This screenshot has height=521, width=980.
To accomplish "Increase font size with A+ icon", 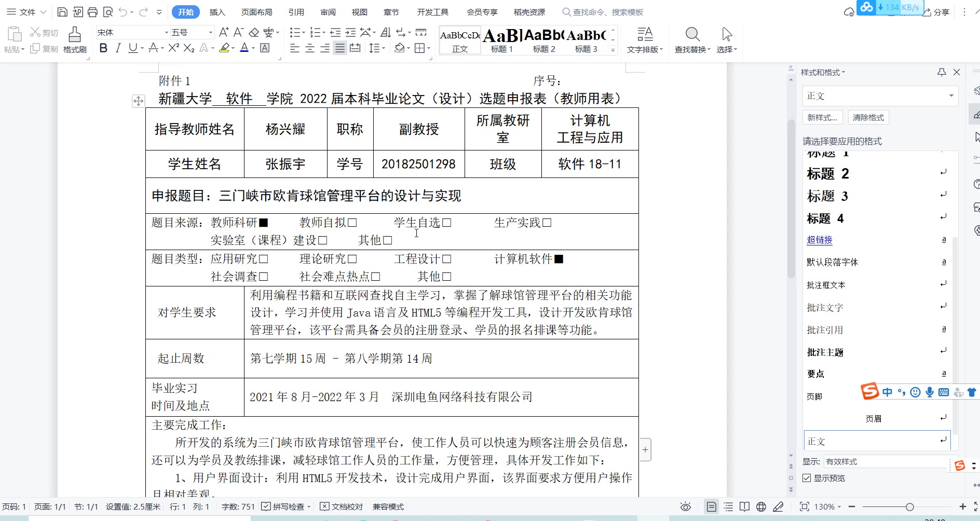I will [224, 32].
